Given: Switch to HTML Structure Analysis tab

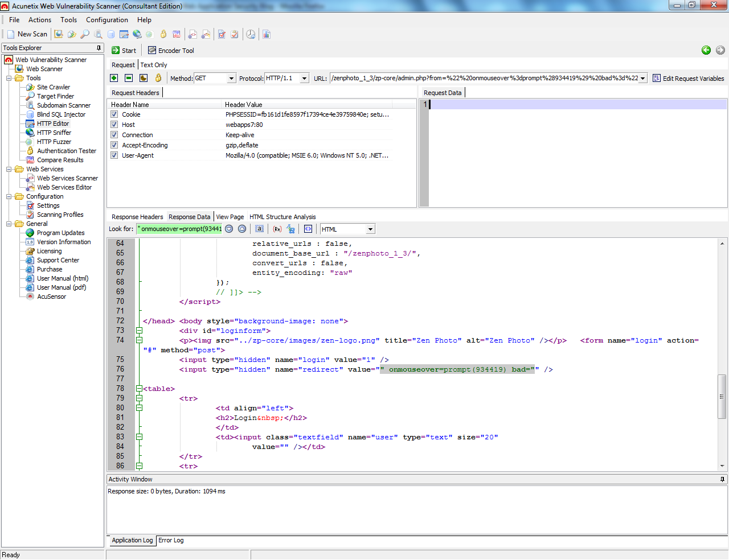Looking at the screenshot, I should pyautogui.click(x=282, y=217).
